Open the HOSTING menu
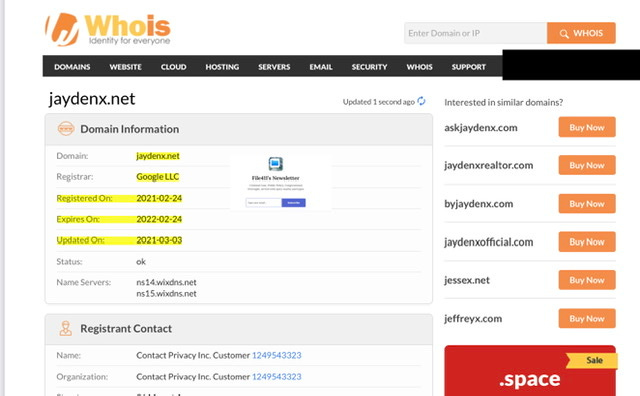The image size is (640, 396). [x=222, y=67]
